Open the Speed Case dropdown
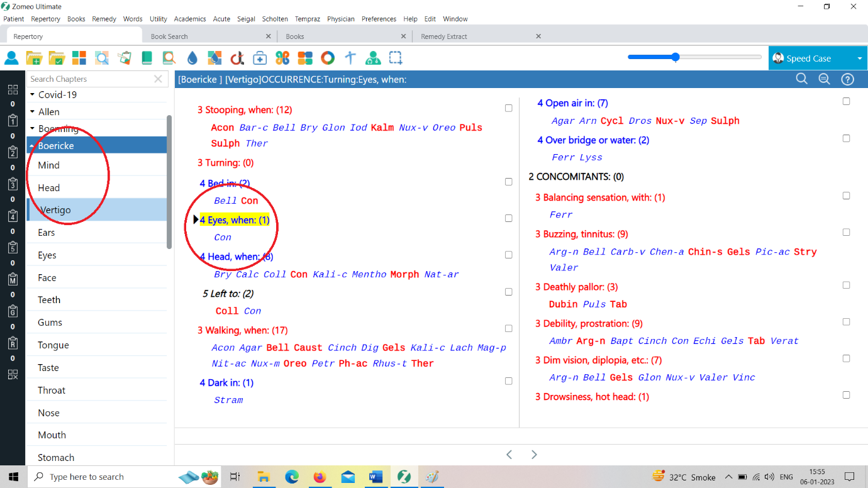The width and height of the screenshot is (868, 488). point(859,58)
